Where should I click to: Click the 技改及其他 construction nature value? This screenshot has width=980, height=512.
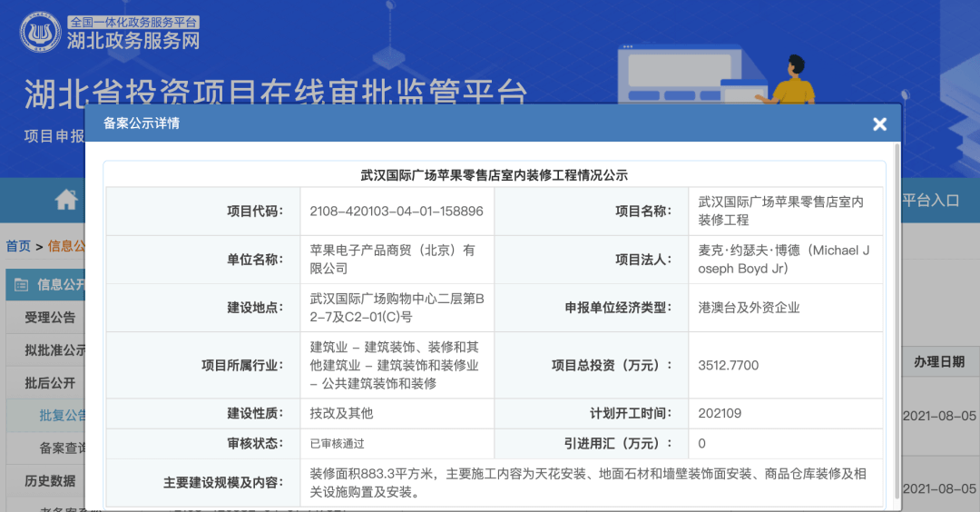tap(341, 413)
